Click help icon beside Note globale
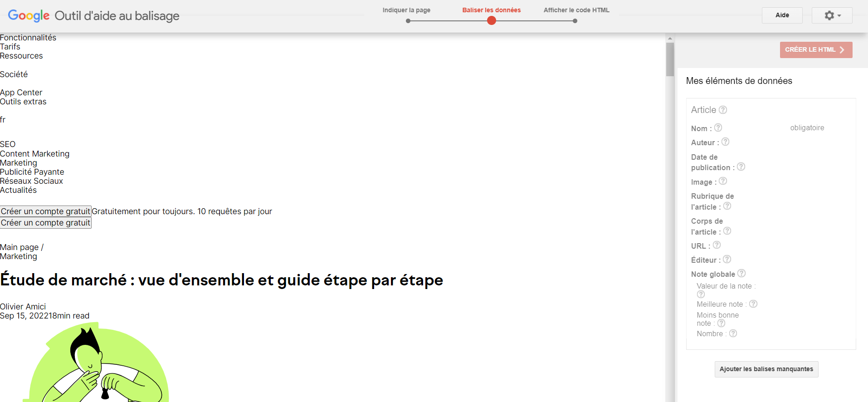This screenshot has width=868, height=402. click(x=741, y=274)
